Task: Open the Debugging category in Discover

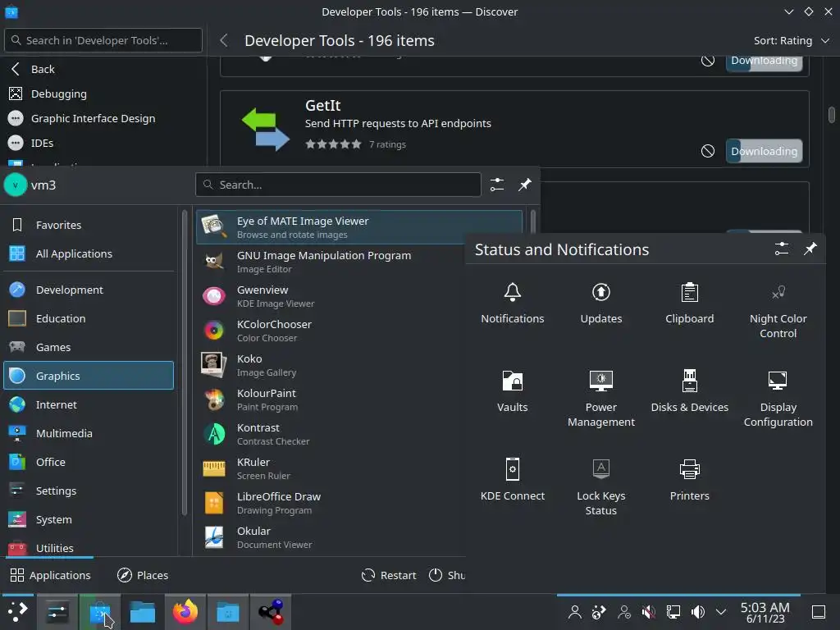Action: tap(103, 94)
